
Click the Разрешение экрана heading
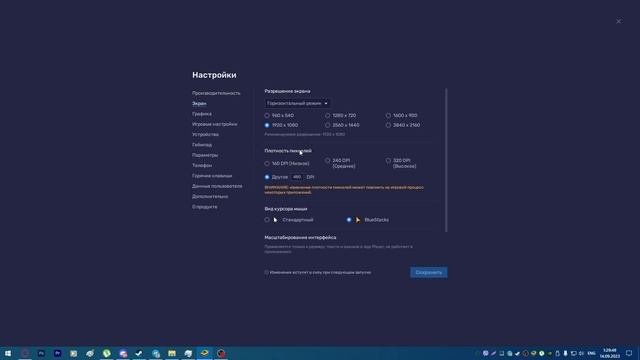coord(287,91)
